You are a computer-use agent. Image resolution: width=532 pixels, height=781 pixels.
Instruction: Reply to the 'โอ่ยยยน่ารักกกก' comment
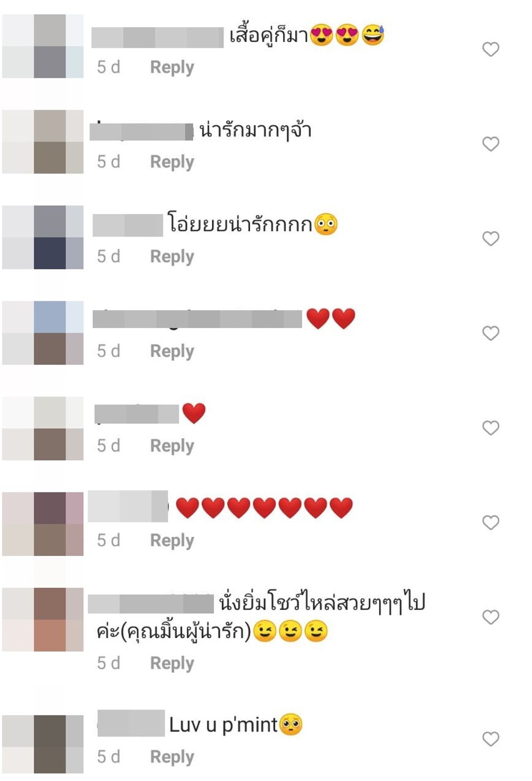pos(172,257)
